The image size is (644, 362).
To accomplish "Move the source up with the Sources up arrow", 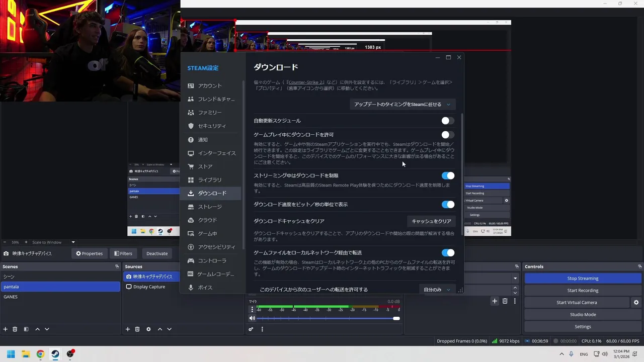I will [160, 329].
